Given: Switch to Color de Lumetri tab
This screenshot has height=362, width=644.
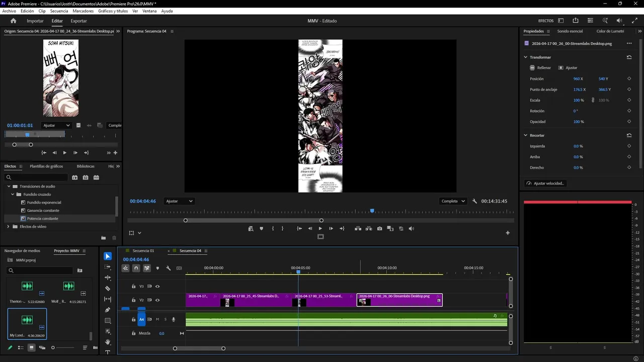Looking at the screenshot, I should tap(610, 31).
